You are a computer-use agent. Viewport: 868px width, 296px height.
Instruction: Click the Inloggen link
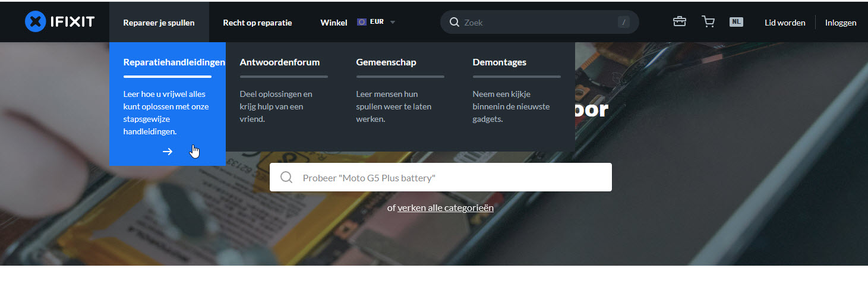click(x=841, y=23)
